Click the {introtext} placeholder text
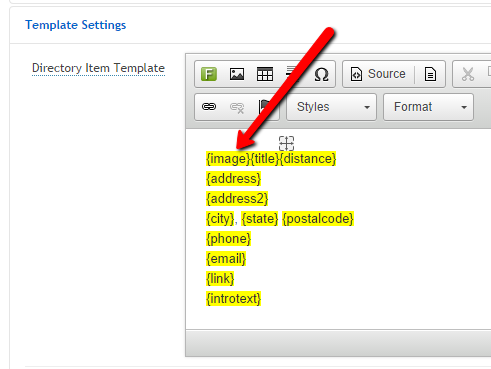The width and height of the screenshot is (491, 369). [233, 299]
